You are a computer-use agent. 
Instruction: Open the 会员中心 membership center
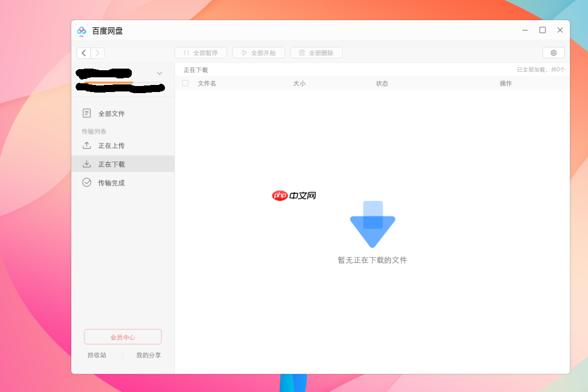click(x=122, y=336)
